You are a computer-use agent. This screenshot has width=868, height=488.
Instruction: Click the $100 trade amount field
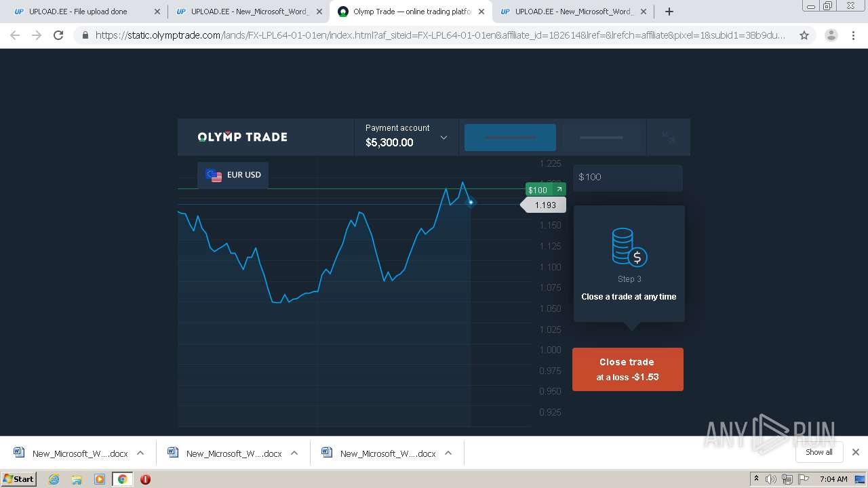[x=627, y=177]
